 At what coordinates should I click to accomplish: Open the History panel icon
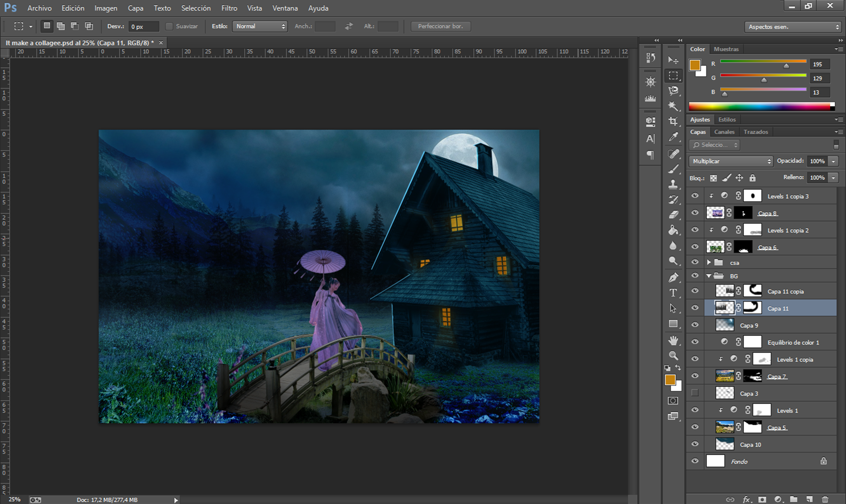click(650, 57)
